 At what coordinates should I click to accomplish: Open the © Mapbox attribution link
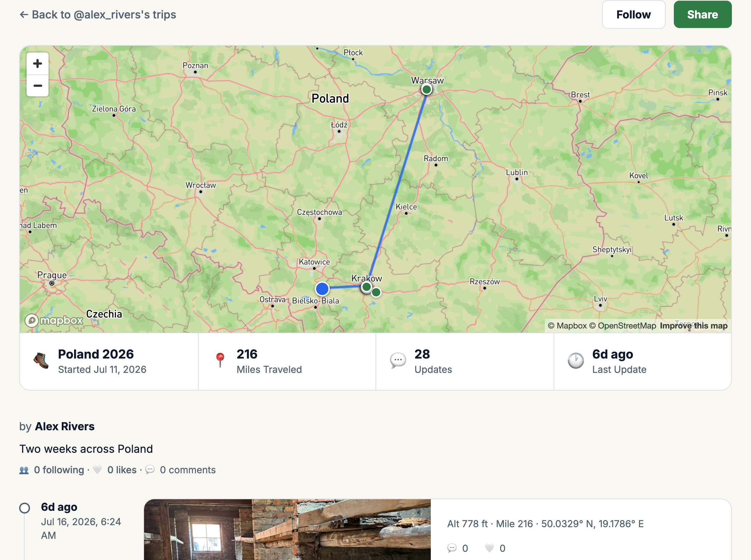click(567, 326)
